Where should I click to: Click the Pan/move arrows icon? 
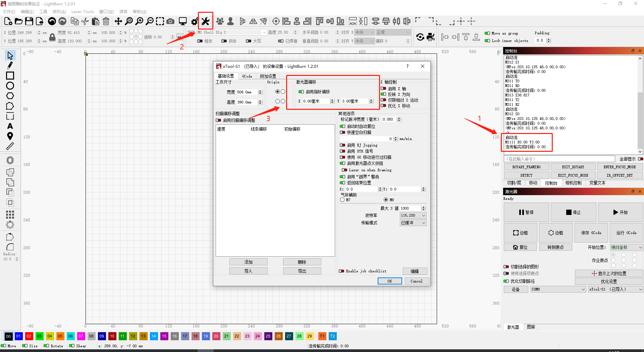118,21
